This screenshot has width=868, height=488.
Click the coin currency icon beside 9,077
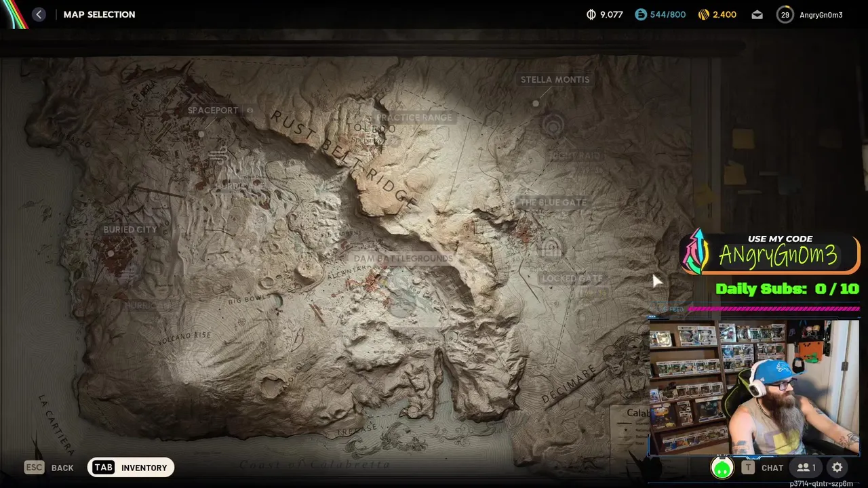[x=591, y=14]
